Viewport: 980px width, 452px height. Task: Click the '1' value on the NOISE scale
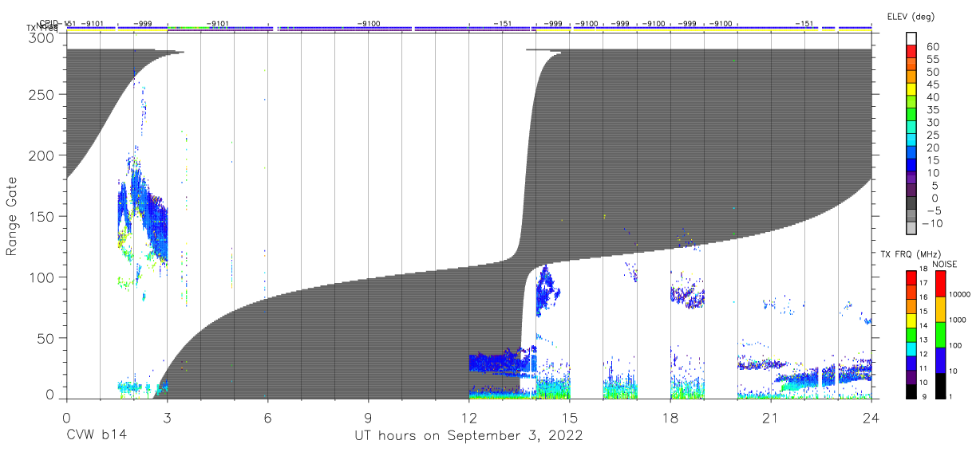[x=950, y=396]
